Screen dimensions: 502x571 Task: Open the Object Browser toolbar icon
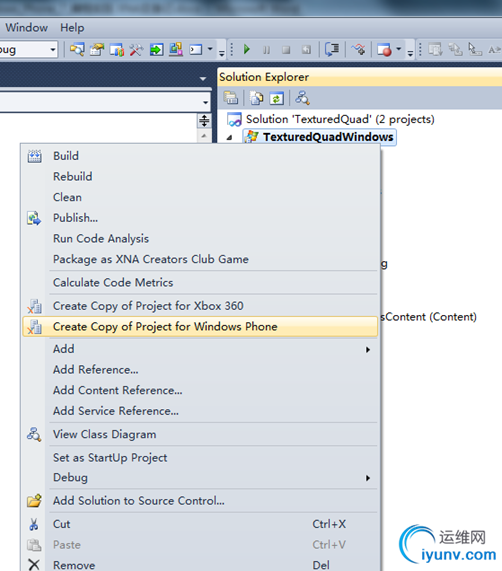point(116,49)
